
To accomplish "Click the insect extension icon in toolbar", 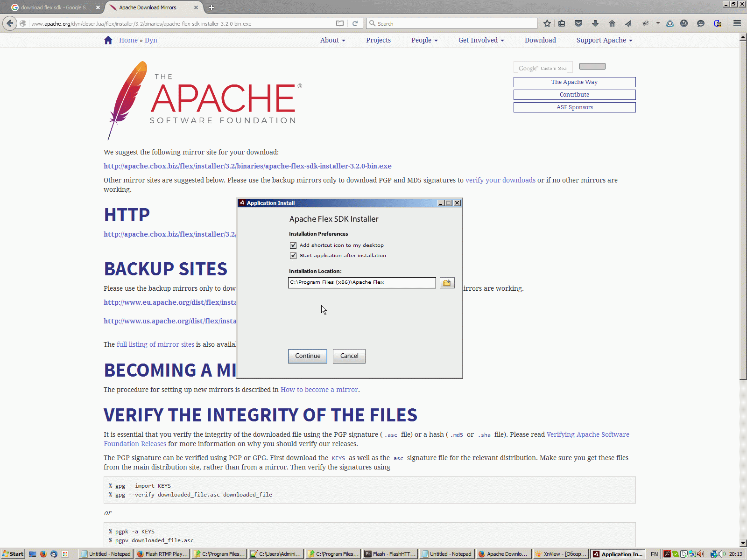I will pos(646,23).
